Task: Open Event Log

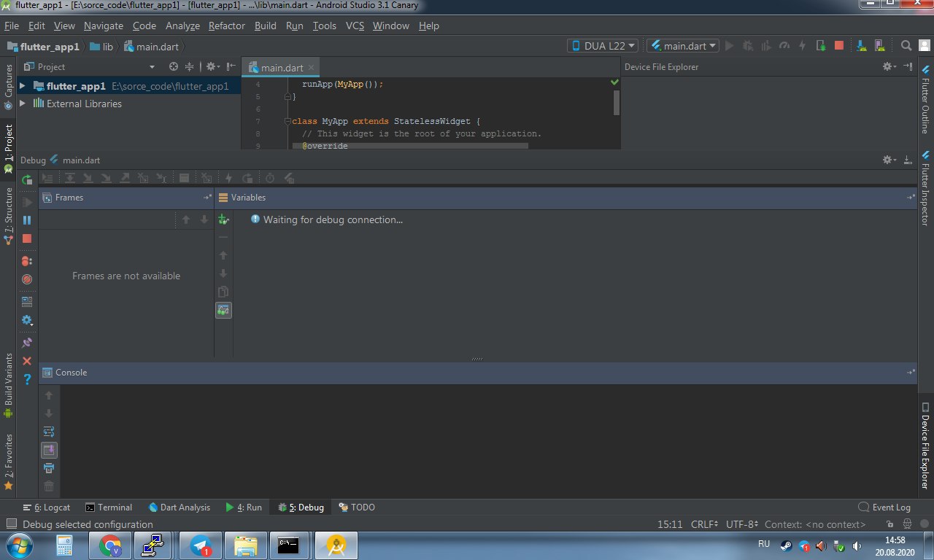Action: pyautogui.click(x=884, y=507)
